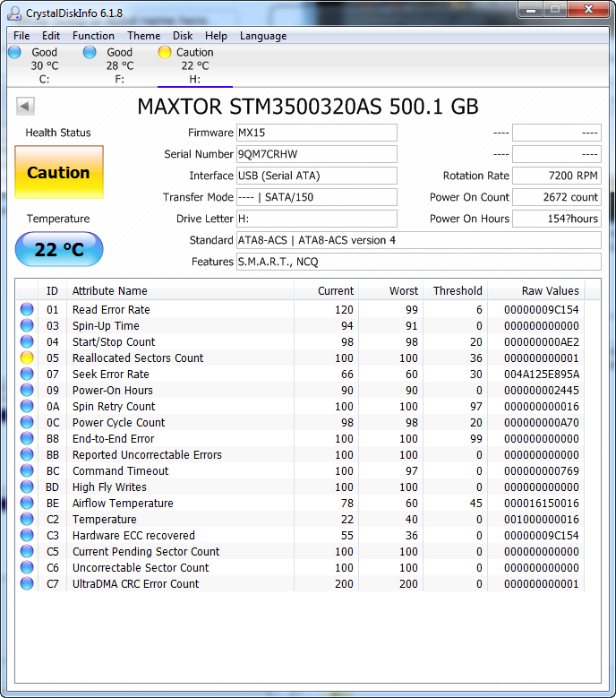Click the raw value 000000000769
The width and height of the screenshot is (616, 698).
click(542, 470)
